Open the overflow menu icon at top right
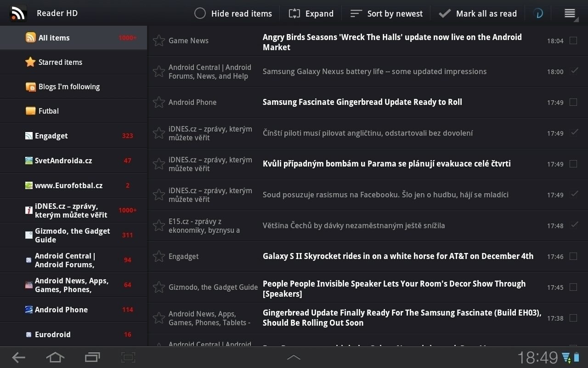Image resolution: width=588 pixels, height=368 pixels. point(570,13)
